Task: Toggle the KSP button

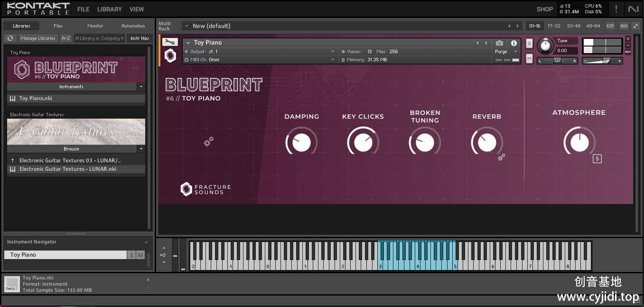Action: point(610,26)
